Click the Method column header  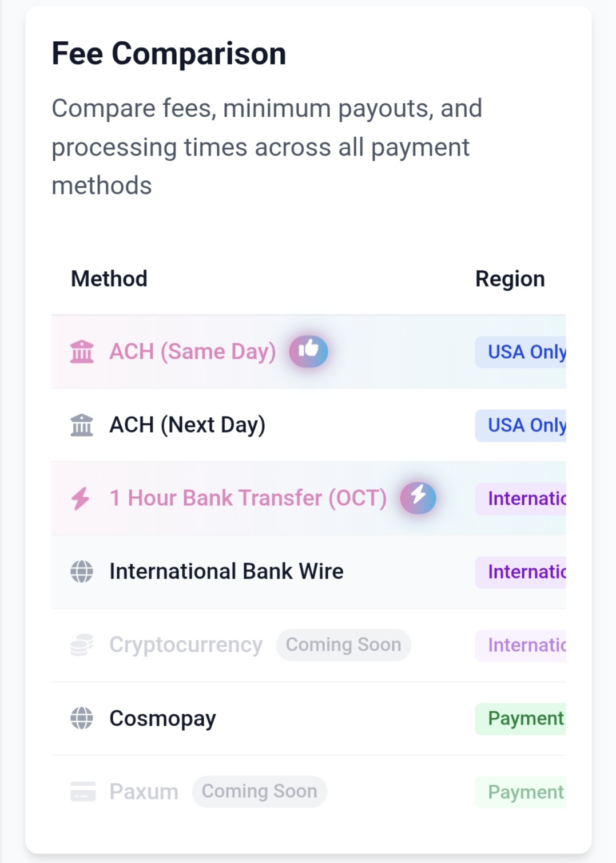point(109,279)
